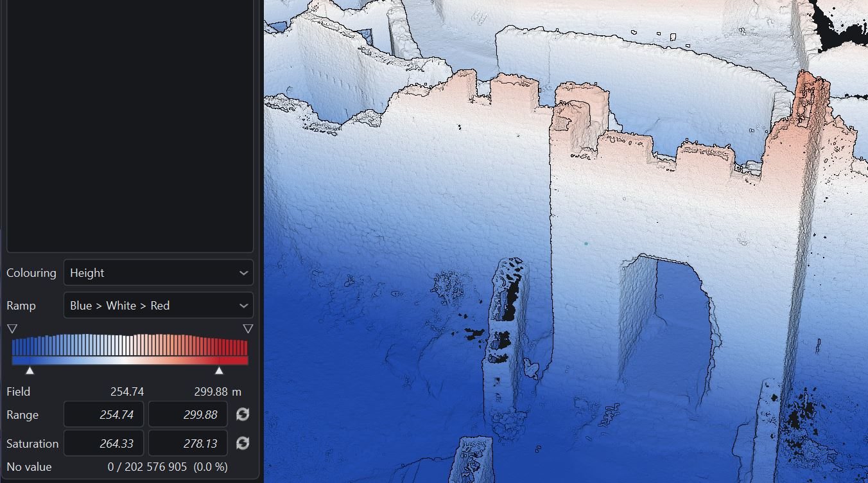Click the upper-right hollow range marker triangle

(248, 329)
